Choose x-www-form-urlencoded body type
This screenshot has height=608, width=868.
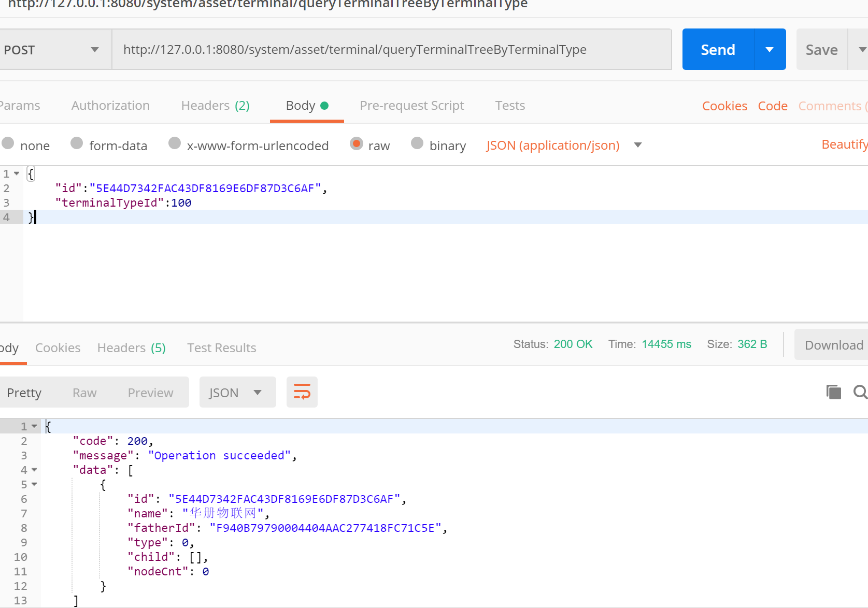click(175, 143)
